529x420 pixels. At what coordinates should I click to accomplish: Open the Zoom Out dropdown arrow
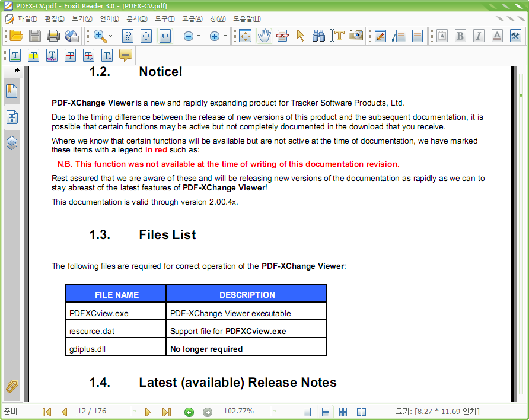(199, 36)
